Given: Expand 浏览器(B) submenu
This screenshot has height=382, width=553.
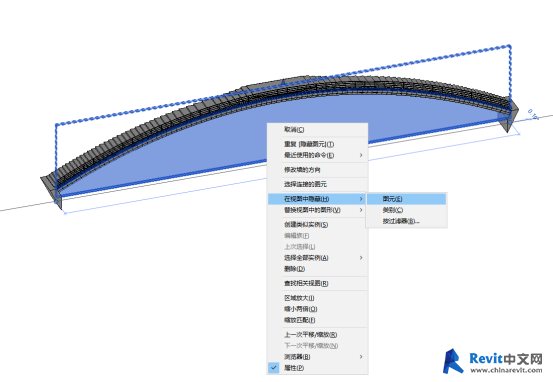Looking at the screenshot, I should [317, 357].
